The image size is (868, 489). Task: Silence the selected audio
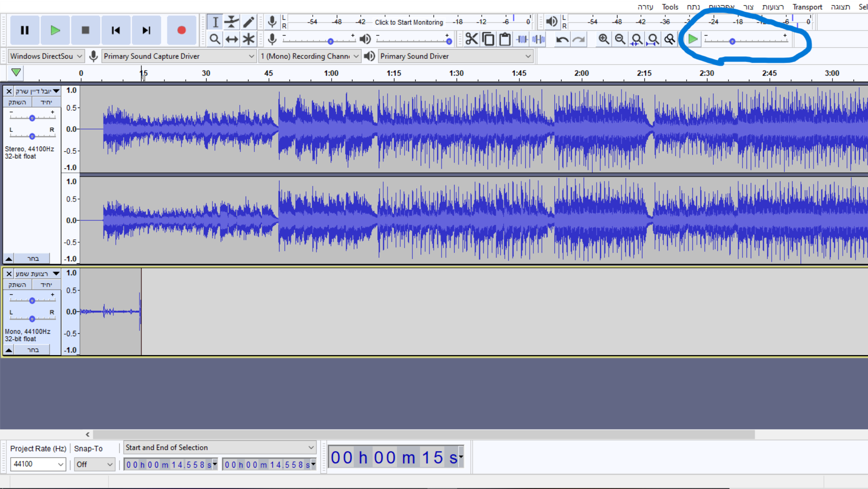(538, 39)
